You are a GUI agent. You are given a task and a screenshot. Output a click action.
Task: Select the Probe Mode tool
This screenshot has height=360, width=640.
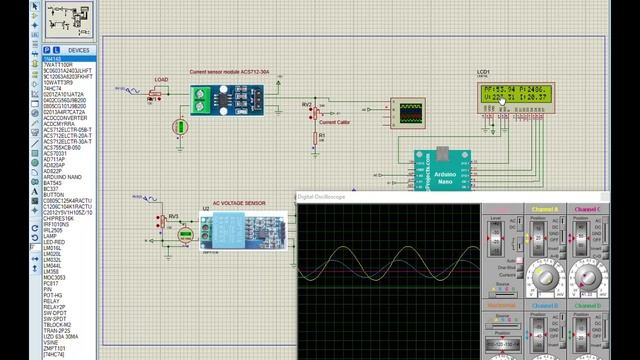point(35,123)
